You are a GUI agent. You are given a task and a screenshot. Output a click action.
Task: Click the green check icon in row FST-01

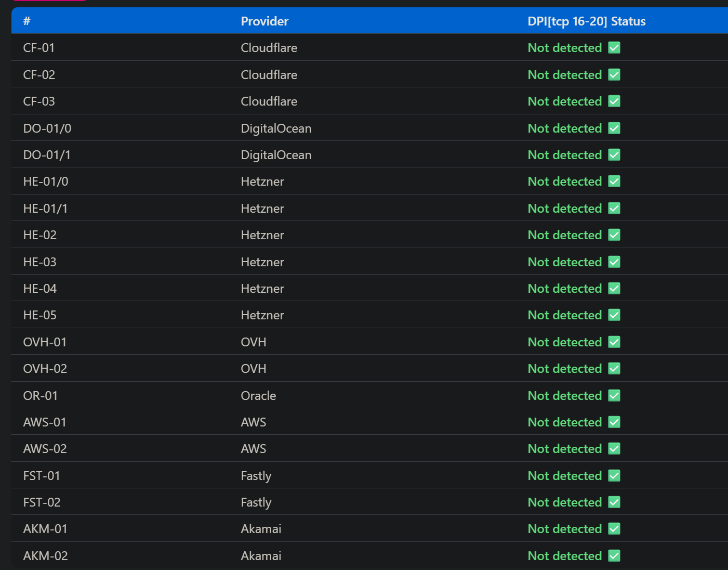(614, 475)
